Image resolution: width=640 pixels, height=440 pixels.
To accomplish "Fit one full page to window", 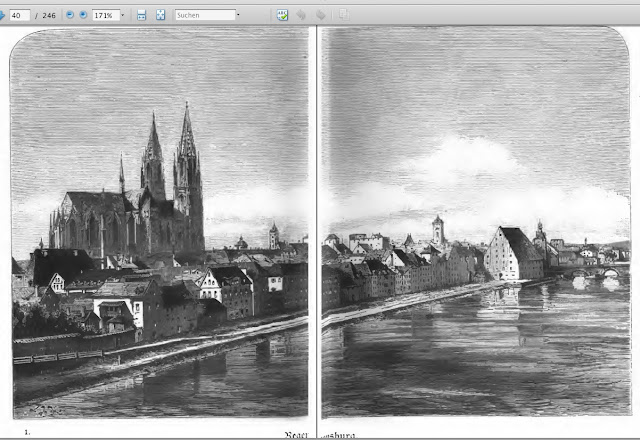I will [161, 15].
